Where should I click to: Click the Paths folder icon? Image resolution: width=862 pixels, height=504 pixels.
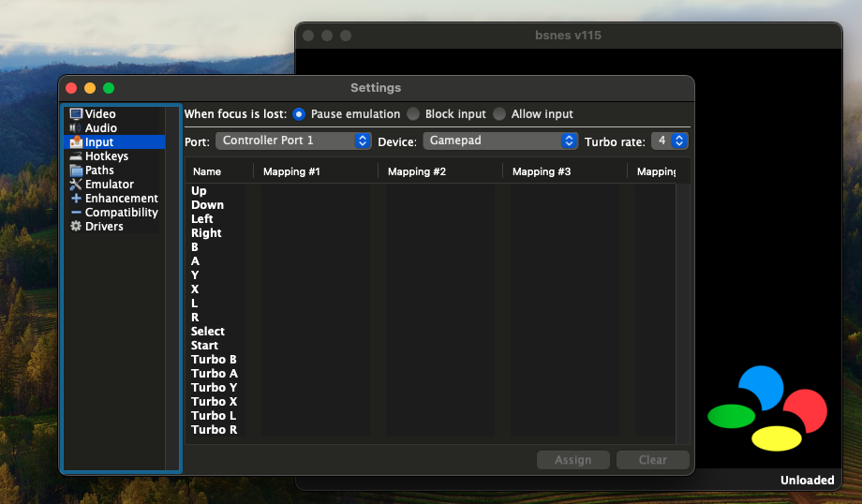tap(76, 170)
